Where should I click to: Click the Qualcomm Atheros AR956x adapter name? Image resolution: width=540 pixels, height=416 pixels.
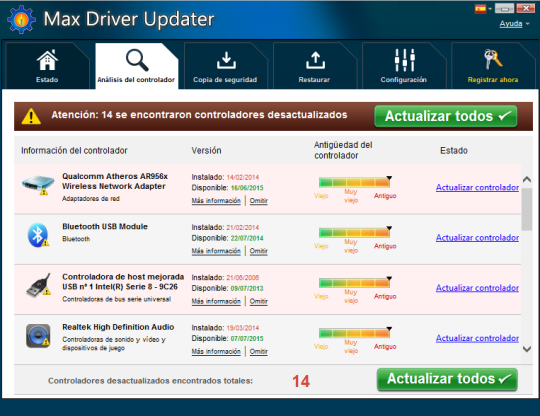(x=115, y=181)
